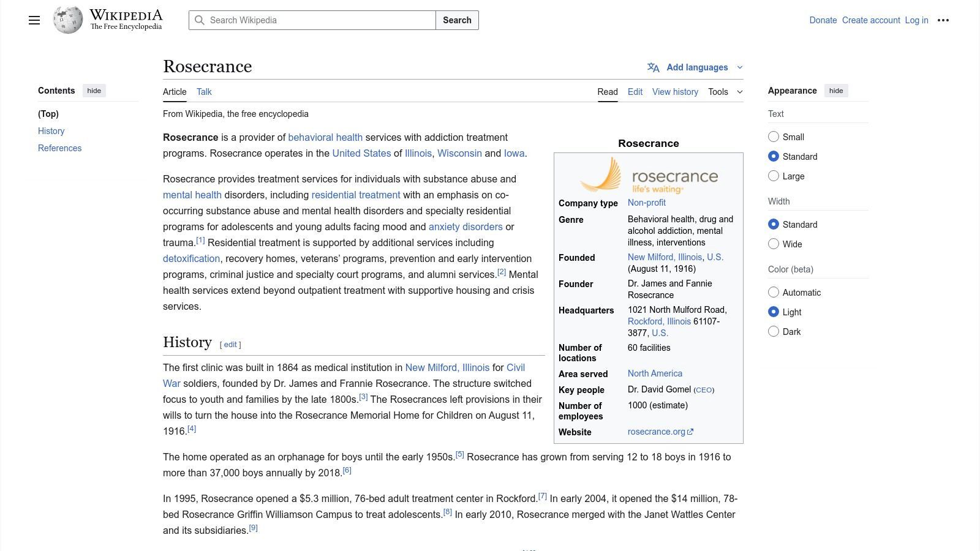Click the Wikipedia globe logo

[68, 20]
